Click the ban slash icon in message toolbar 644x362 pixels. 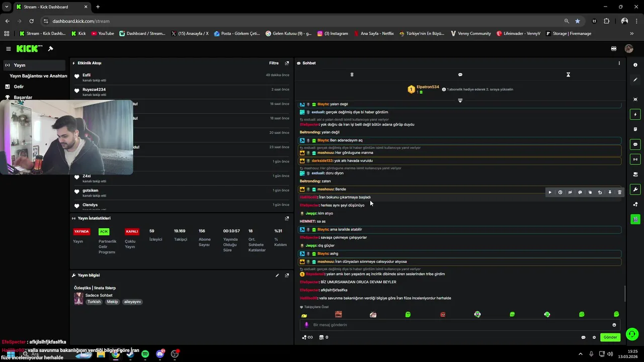[570, 192]
